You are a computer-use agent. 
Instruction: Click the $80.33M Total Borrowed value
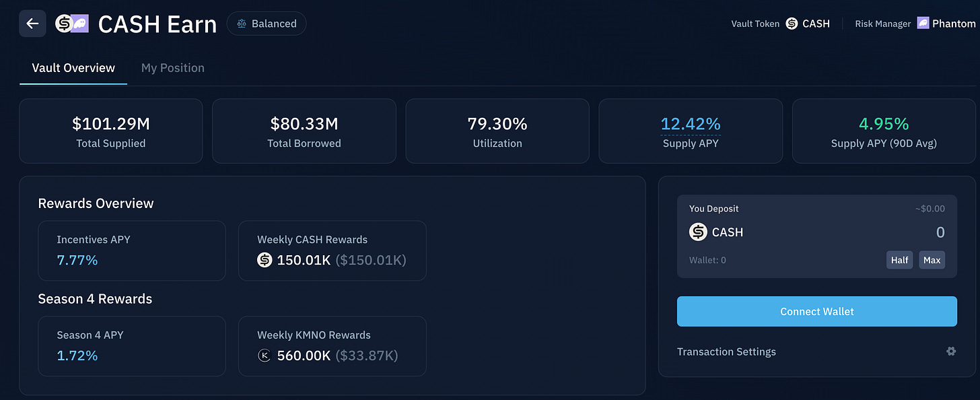304,124
